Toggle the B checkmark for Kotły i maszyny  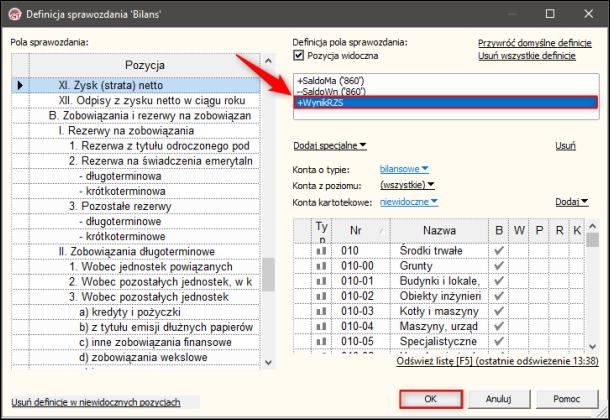(499, 311)
